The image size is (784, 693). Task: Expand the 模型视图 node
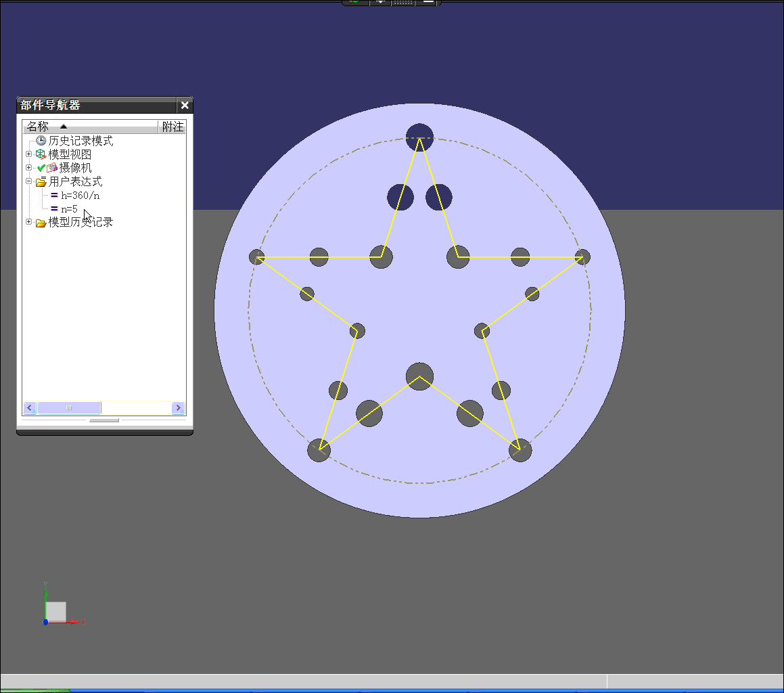point(28,154)
